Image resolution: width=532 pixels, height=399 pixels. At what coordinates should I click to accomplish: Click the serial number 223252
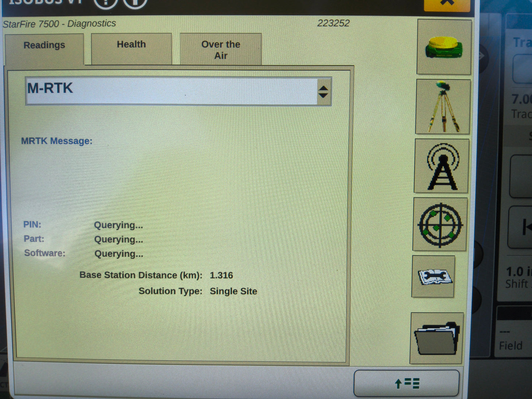pos(333,23)
